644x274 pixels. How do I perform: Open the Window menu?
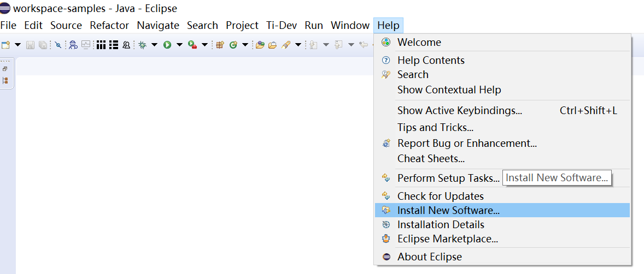[350, 26]
